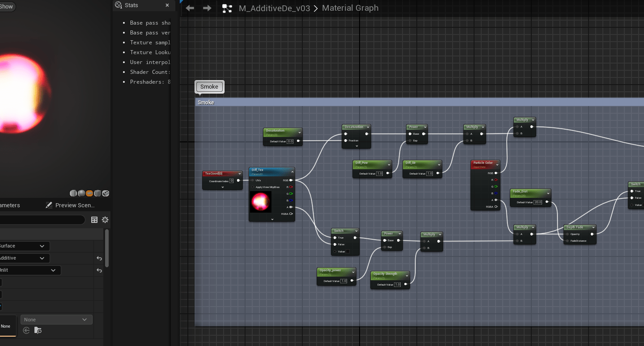Toggle the Switch node Value checkbox
The width and height of the screenshot is (644, 346).
click(x=347, y=252)
